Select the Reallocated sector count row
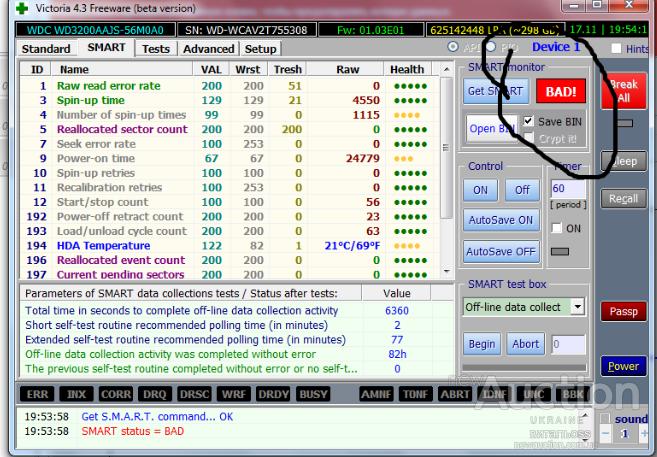657x457 pixels. click(x=229, y=129)
